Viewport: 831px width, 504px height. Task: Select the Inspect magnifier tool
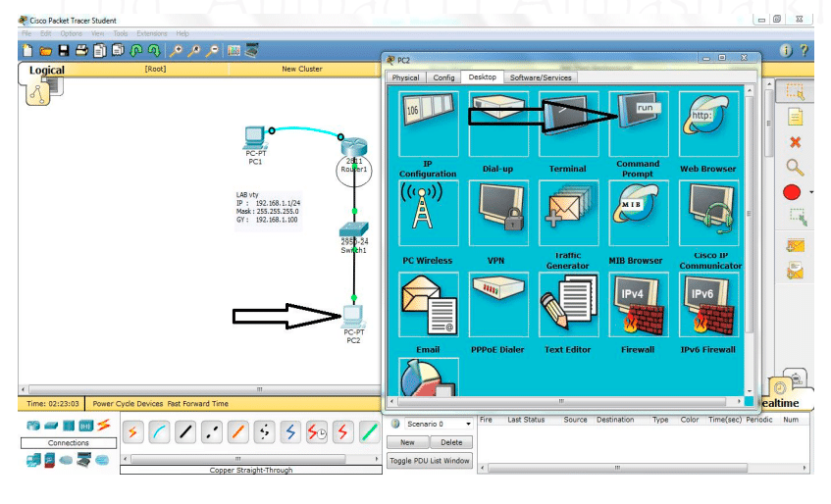pyautogui.click(x=795, y=168)
